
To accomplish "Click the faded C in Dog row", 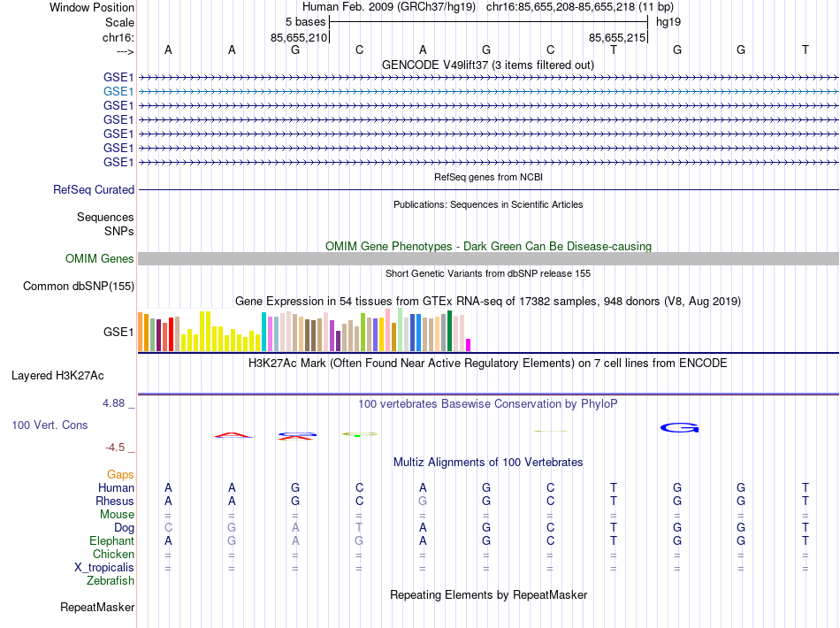I will 168,528.
